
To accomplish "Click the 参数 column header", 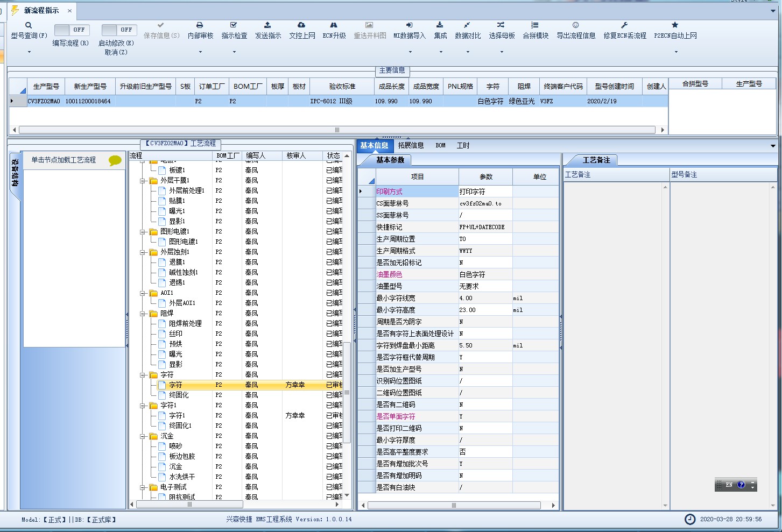I will click(x=485, y=176).
